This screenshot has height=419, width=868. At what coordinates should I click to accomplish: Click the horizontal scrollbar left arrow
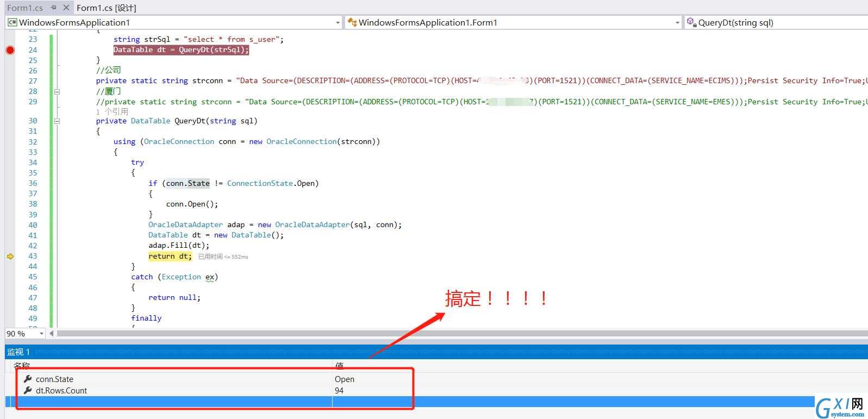point(52,334)
